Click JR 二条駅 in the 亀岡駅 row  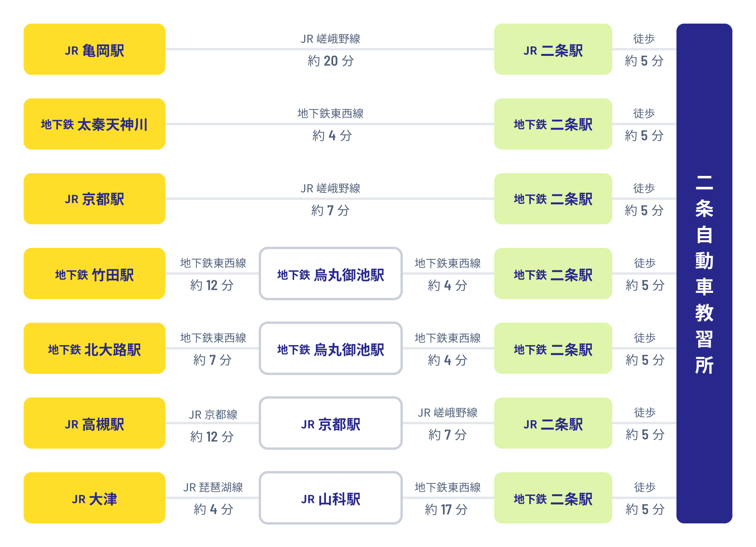(x=553, y=49)
